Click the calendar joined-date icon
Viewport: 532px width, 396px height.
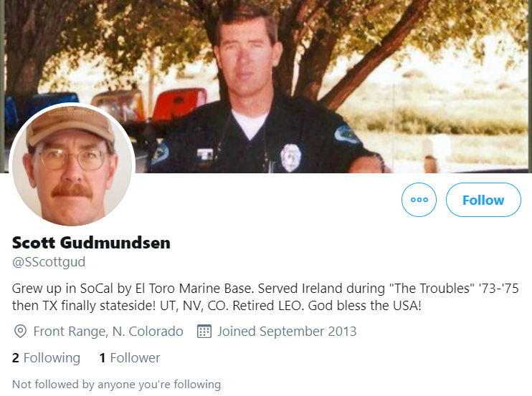point(204,332)
